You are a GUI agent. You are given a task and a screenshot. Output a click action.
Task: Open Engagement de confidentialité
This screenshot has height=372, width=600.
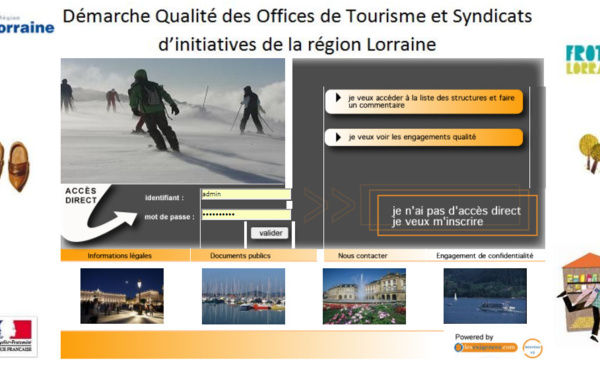(x=484, y=255)
